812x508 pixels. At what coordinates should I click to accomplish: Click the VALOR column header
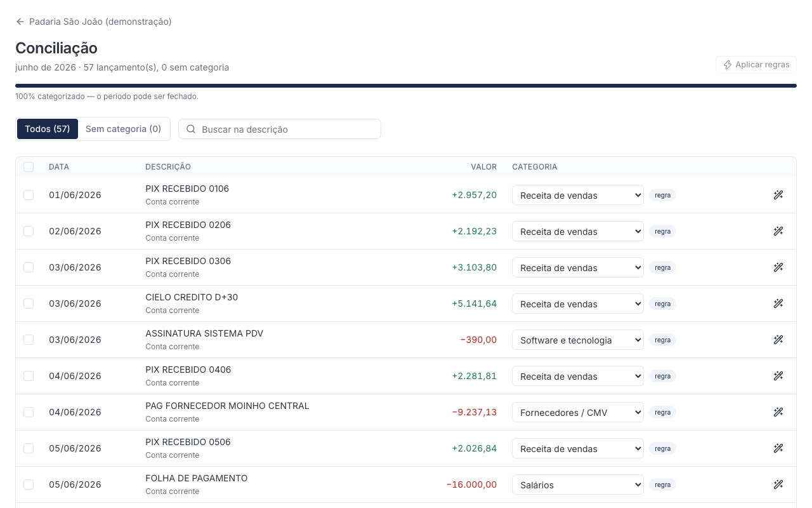point(483,167)
